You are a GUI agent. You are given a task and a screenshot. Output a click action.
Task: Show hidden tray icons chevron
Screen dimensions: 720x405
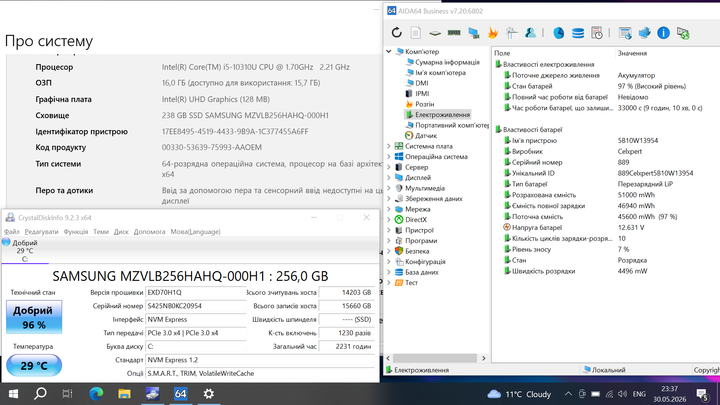pyautogui.click(x=568, y=394)
